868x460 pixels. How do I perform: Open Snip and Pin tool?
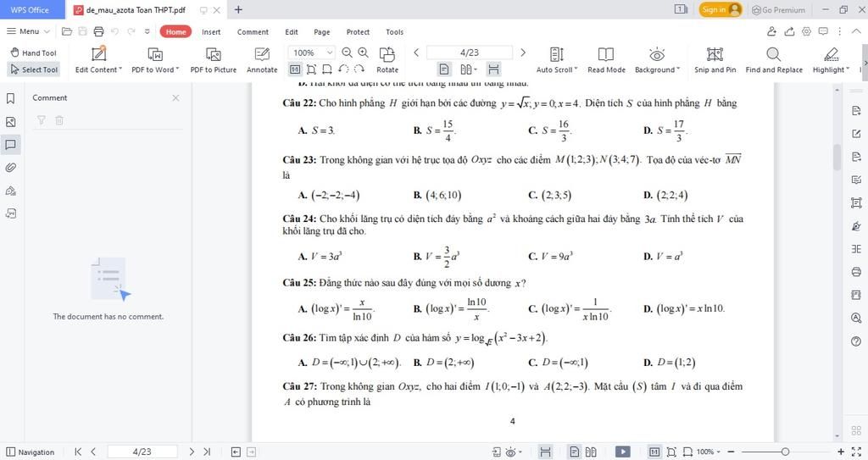pyautogui.click(x=715, y=60)
